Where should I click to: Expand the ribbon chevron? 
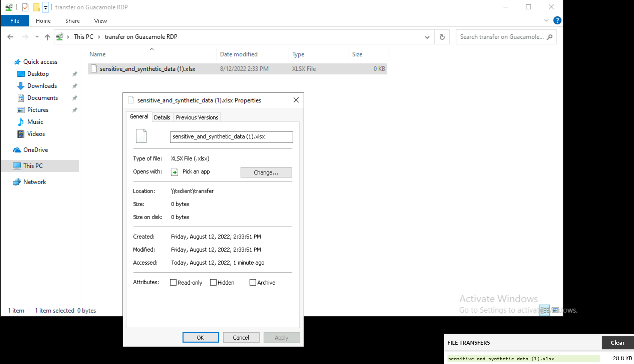point(546,21)
